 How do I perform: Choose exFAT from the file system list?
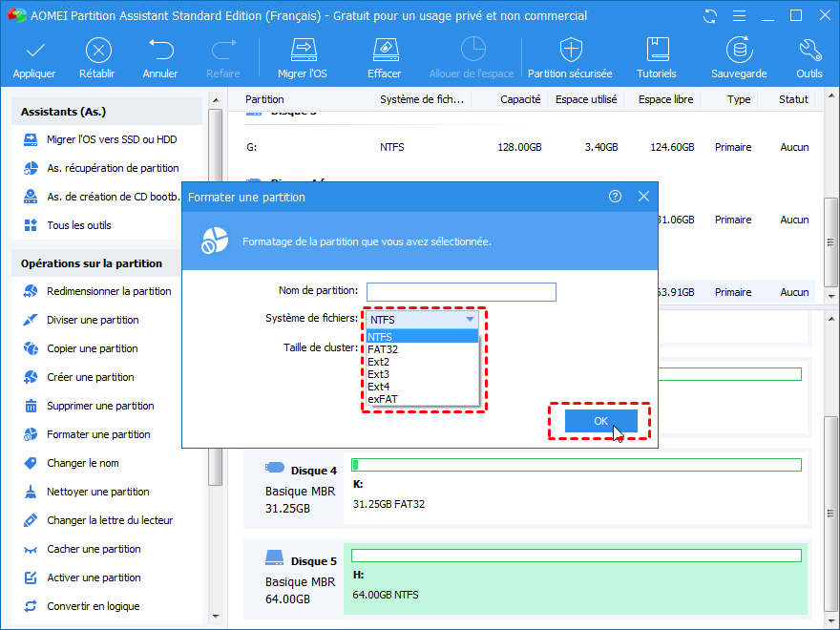(383, 399)
